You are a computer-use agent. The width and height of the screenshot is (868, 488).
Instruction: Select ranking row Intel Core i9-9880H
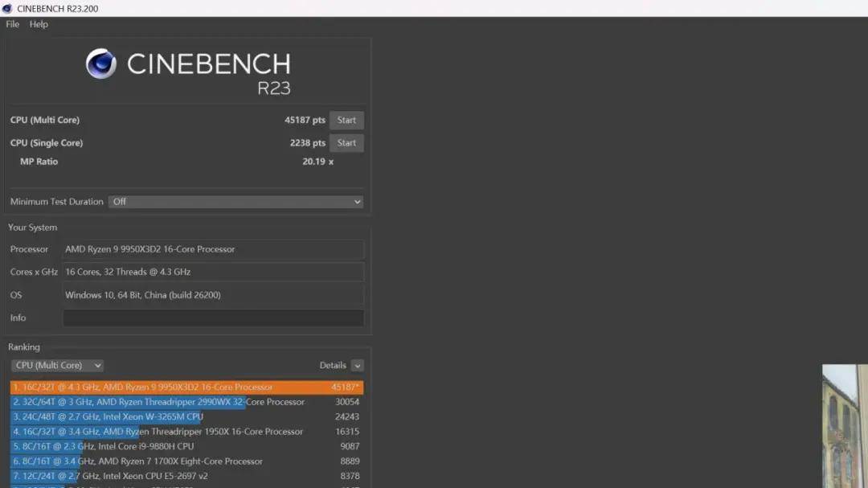click(187, 446)
